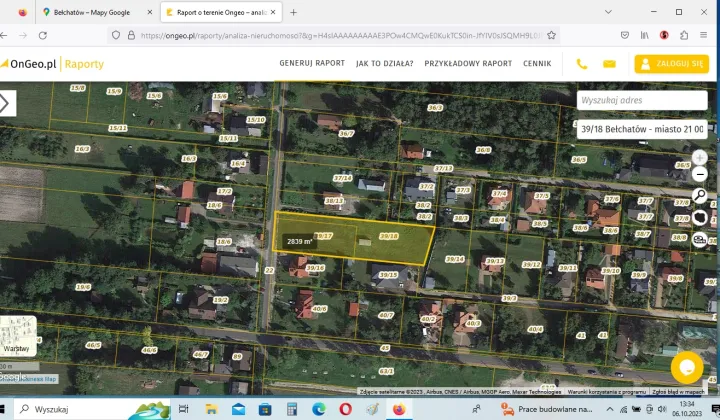Click the Poland outline map icon
Image resolution: width=720 pixels, height=420 pixels.
tap(699, 217)
